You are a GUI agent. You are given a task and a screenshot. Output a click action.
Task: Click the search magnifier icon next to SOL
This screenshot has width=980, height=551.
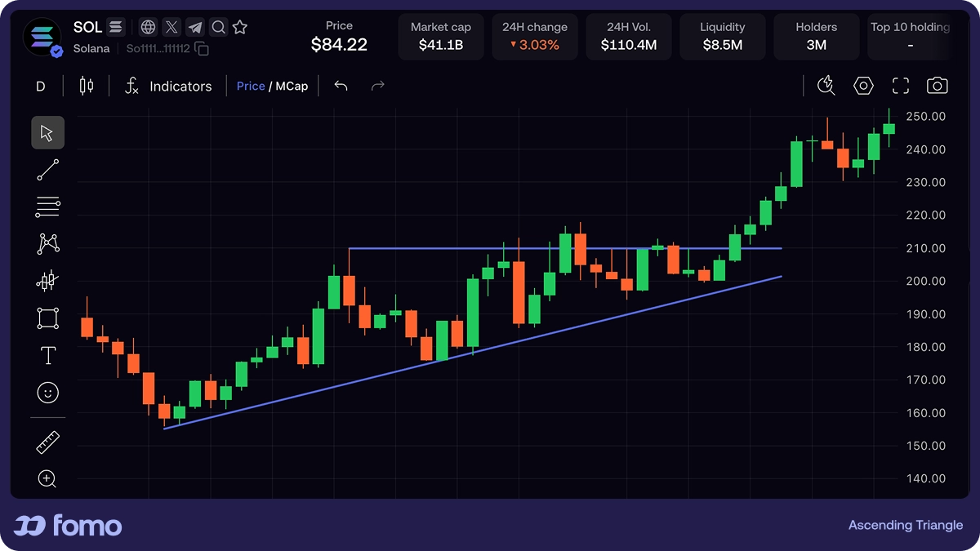pyautogui.click(x=218, y=28)
